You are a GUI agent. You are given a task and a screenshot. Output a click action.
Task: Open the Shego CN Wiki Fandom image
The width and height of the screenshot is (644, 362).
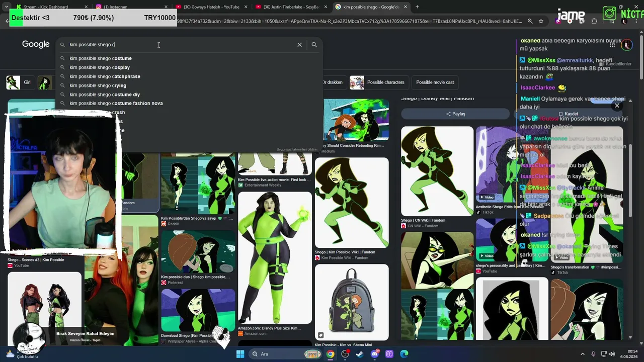437,171
